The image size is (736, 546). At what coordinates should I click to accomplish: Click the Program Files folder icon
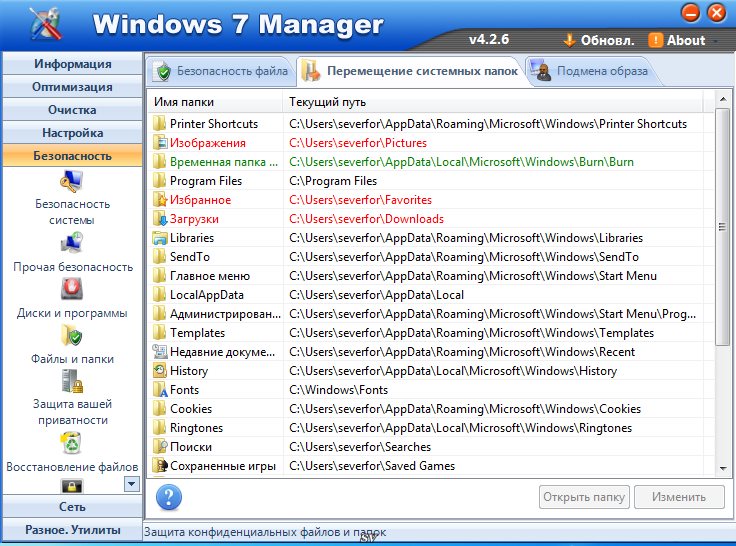160,181
